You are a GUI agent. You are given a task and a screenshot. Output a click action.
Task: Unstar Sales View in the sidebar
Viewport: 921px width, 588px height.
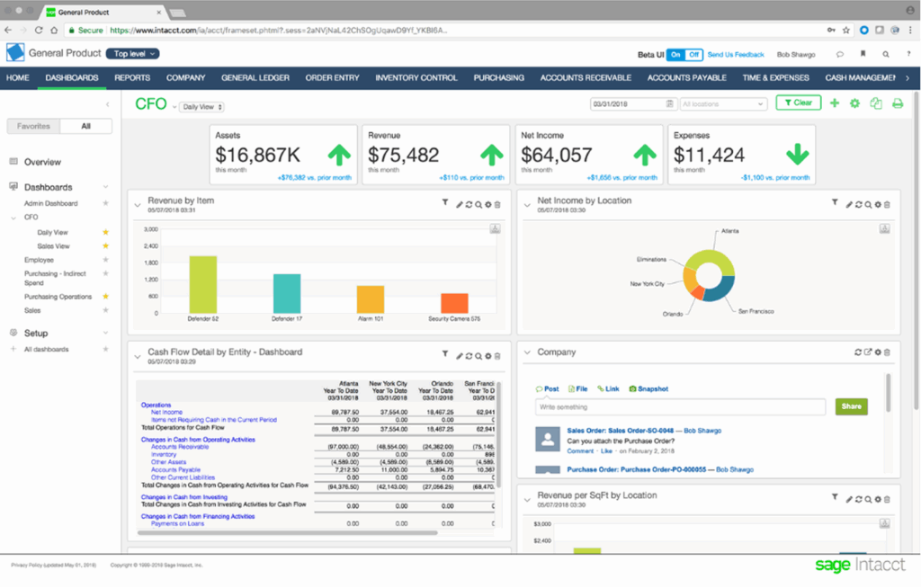click(x=105, y=245)
